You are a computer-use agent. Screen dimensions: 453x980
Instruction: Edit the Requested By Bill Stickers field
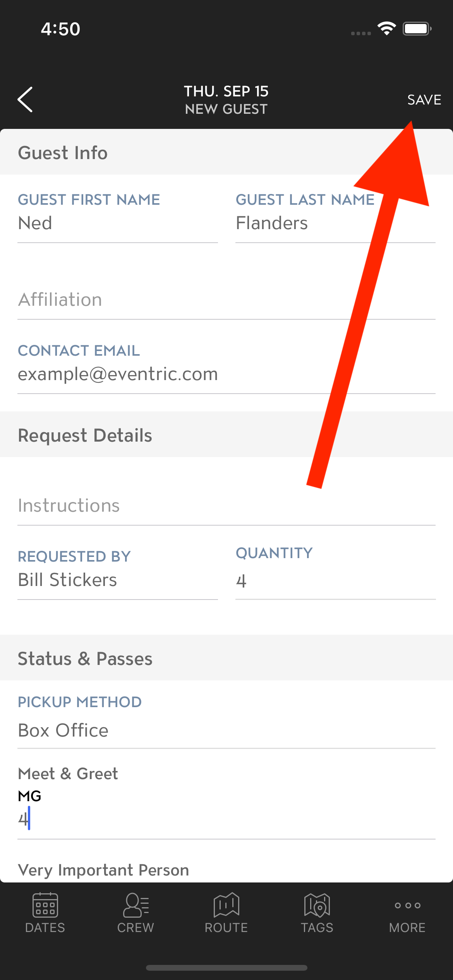[x=118, y=574]
